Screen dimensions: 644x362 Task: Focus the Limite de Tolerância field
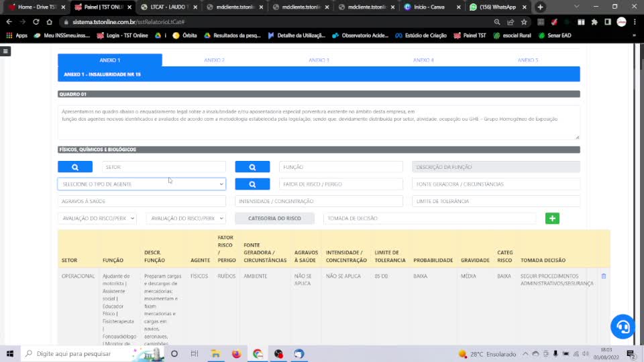(496, 202)
